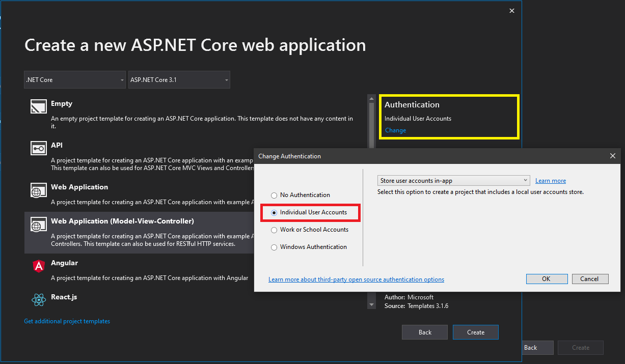The width and height of the screenshot is (625, 364).
Task: Click the template list scrollbar up arrow
Action: point(371,98)
